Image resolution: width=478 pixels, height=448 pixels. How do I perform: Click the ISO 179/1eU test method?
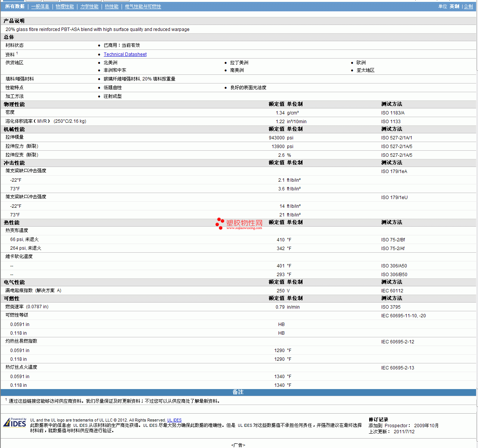(x=394, y=198)
